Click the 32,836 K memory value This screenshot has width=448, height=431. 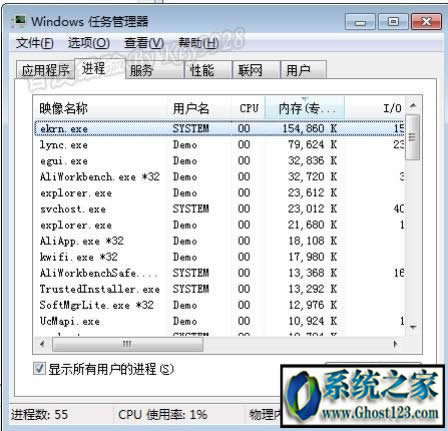[313, 161]
